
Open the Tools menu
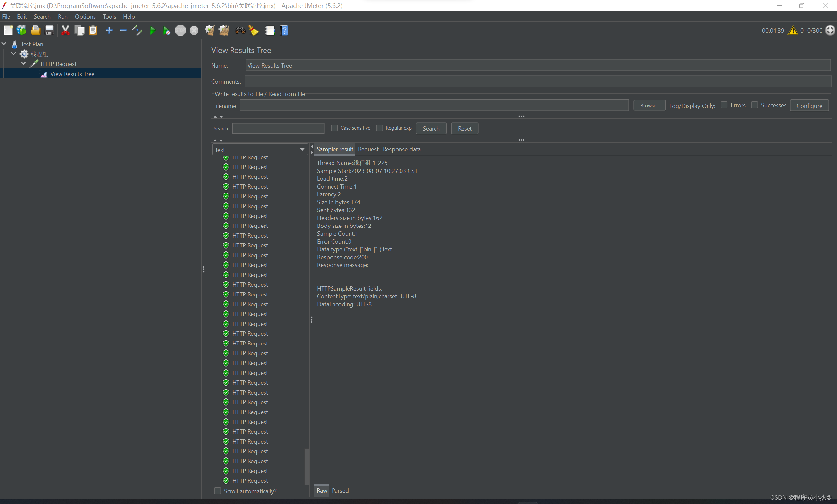[x=110, y=17]
